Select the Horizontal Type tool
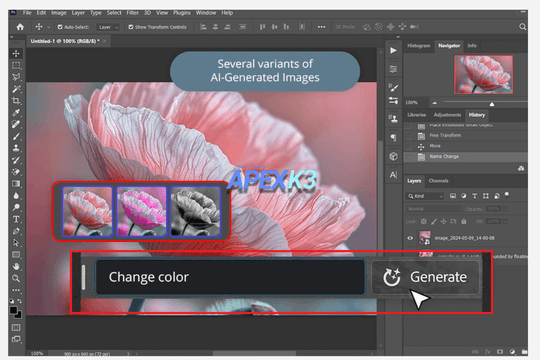This screenshot has width=540, height=360. pos(16,219)
